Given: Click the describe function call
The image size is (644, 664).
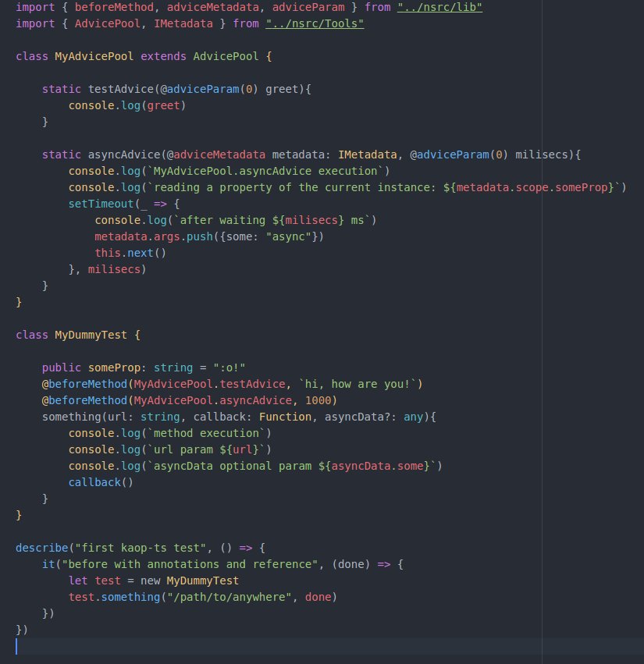Looking at the screenshot, I should [42, 549].
